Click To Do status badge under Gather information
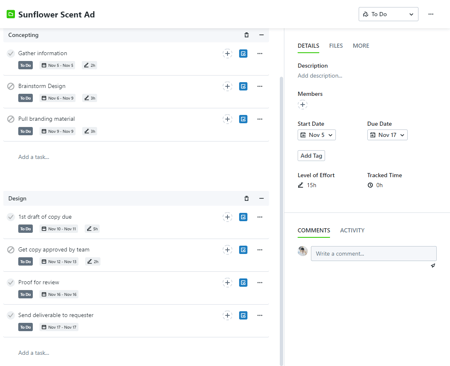 (25, 65)
